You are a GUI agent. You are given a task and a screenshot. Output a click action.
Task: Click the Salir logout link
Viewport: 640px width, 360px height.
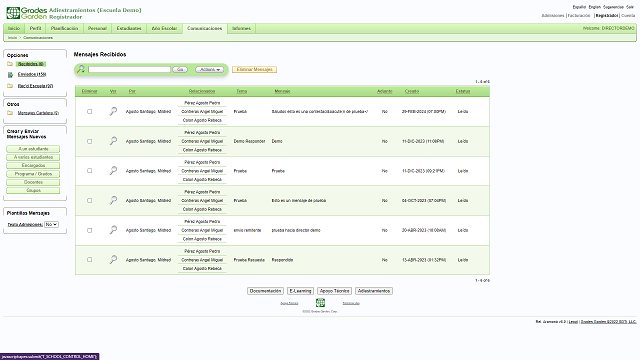[x=630, y=7]
